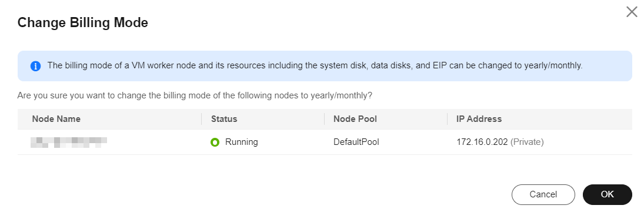644x215 pixels.
Task: Click the blurred node name cell
Action: coord(69,142)
